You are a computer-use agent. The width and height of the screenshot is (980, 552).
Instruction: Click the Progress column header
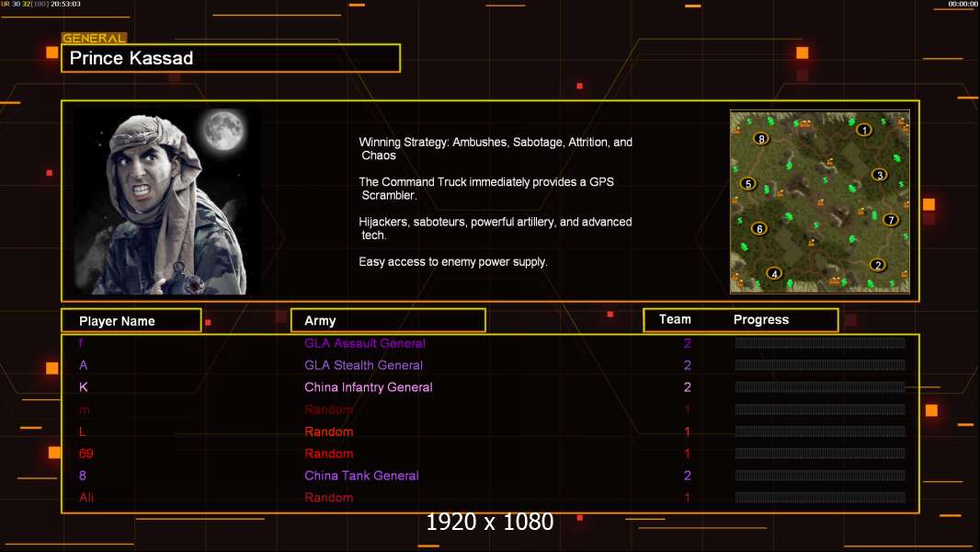761,320
